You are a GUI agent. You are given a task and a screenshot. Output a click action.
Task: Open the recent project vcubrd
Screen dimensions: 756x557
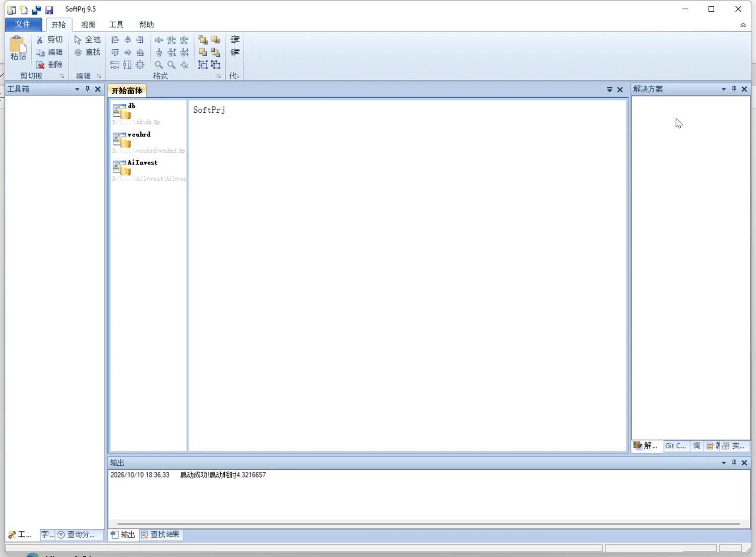click(148, 142)
